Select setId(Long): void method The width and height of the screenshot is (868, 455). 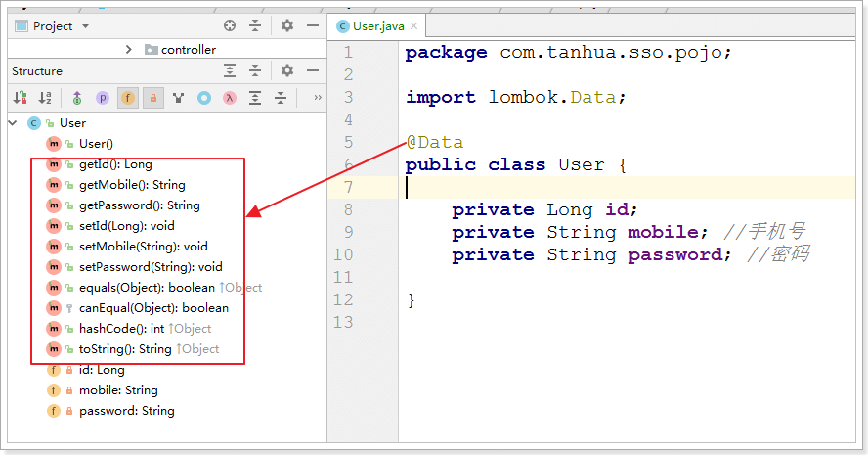(x=126, y=226)
